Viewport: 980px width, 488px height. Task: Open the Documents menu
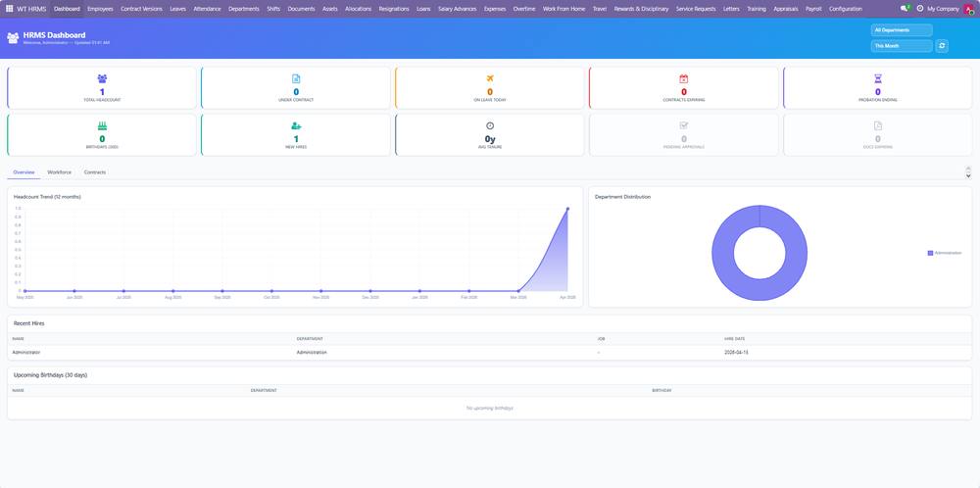[301, 9]
